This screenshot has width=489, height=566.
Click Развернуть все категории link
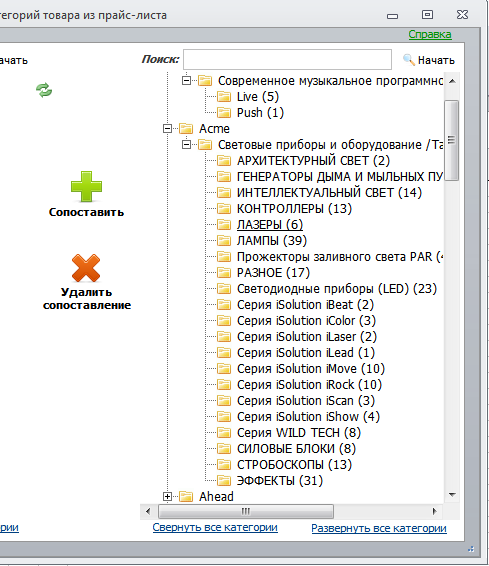[379, 528]
